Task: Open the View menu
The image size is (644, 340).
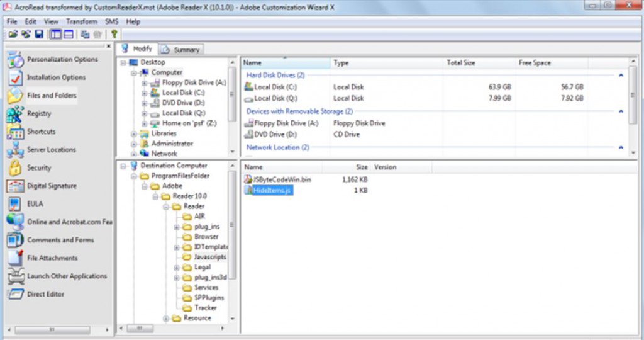Action: point(51,21)
